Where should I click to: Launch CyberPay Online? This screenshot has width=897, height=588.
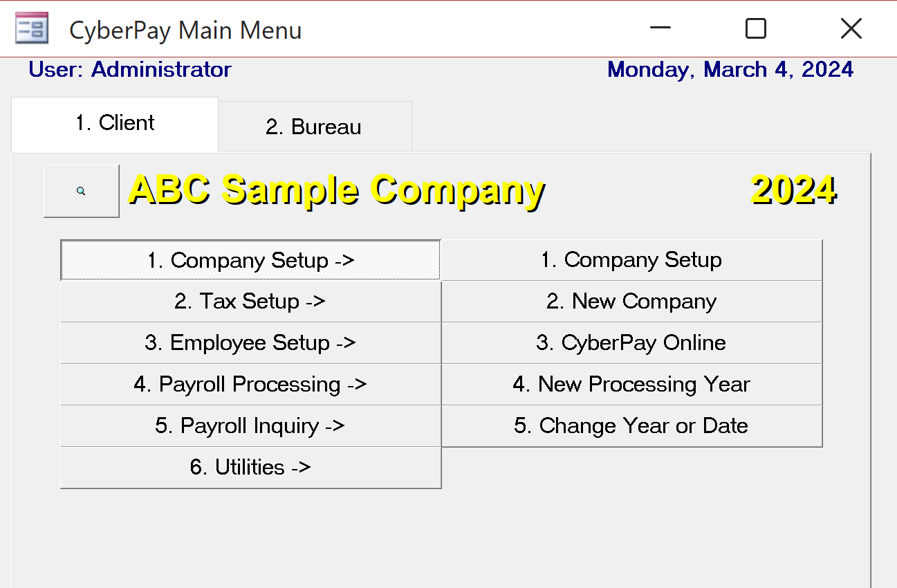tap(631, 343)
